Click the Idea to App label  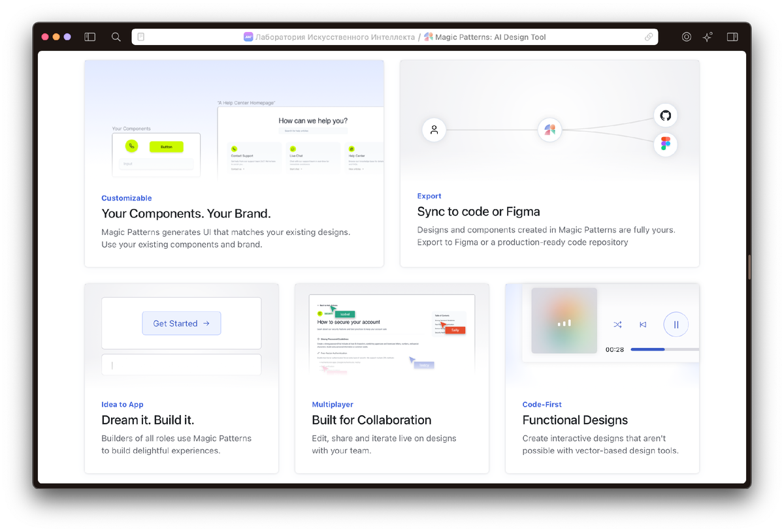[122, 405]
